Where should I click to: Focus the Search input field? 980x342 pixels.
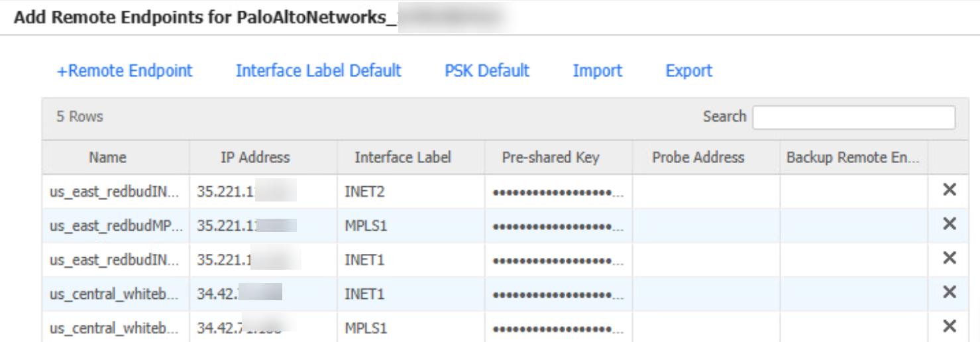pyautogui.click(x=853, y=117)
